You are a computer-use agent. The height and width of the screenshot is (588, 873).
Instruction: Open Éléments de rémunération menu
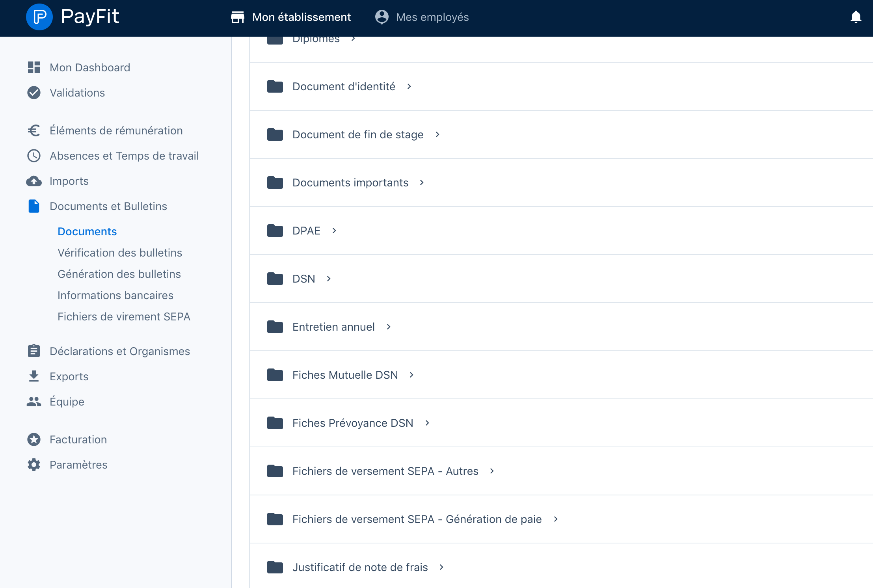(116, 130)
